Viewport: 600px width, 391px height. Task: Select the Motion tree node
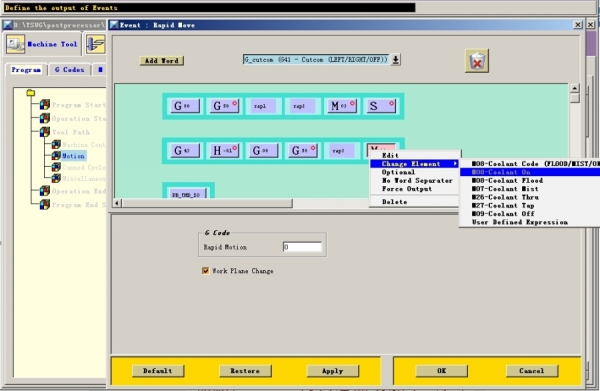[73, 156]
